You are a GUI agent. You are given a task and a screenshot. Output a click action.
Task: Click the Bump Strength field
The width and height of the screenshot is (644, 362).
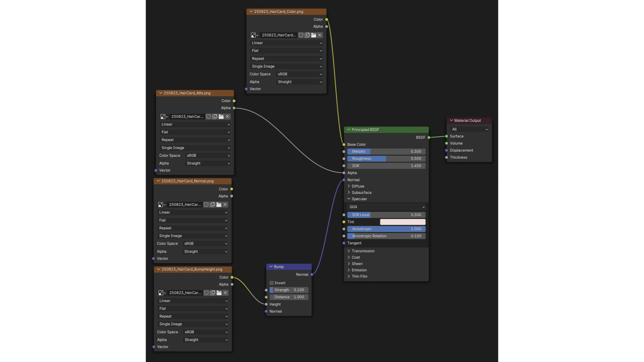click(289, 290)
